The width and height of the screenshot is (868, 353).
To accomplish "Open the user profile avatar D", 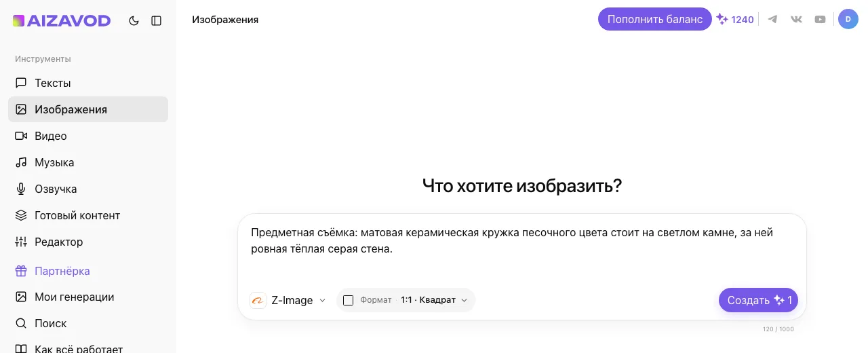I will [x=848, y=19].
